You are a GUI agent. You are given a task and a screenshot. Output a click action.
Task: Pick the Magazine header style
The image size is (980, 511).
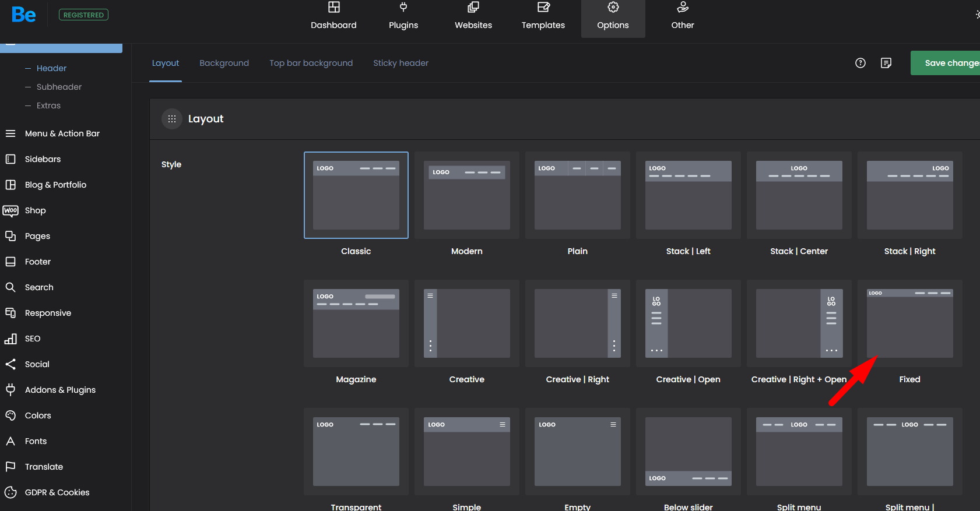coord(356,323)
